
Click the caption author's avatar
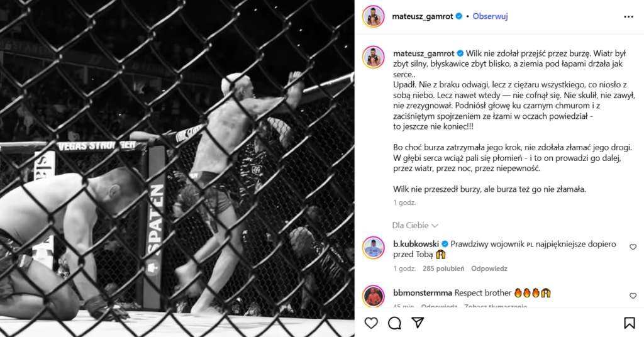[373, 57]
